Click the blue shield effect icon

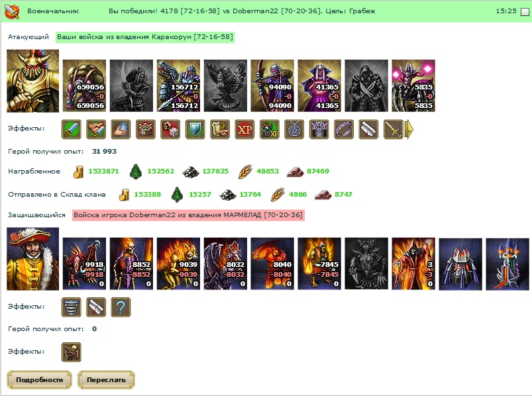tap(195, 129)
